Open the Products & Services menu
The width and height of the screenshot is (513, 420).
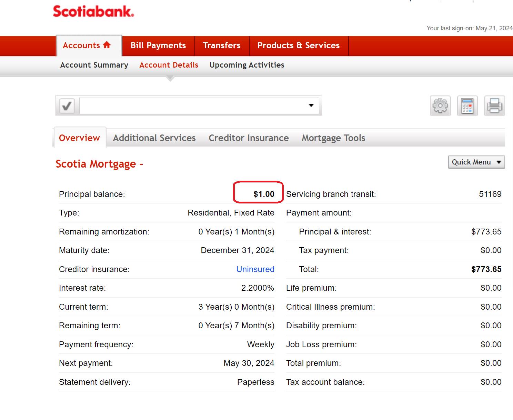tap(298, 46)
